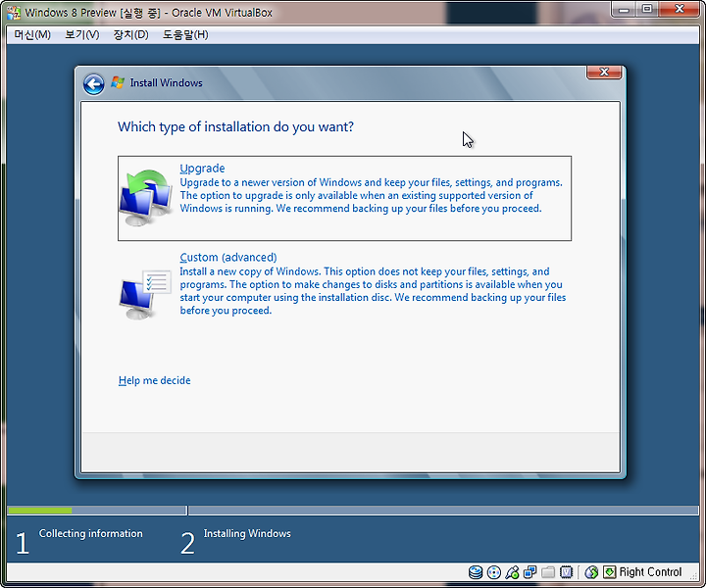Screen dimensions: 706x588
Task: Open the Help me decide link
Action: click(155, 380)
